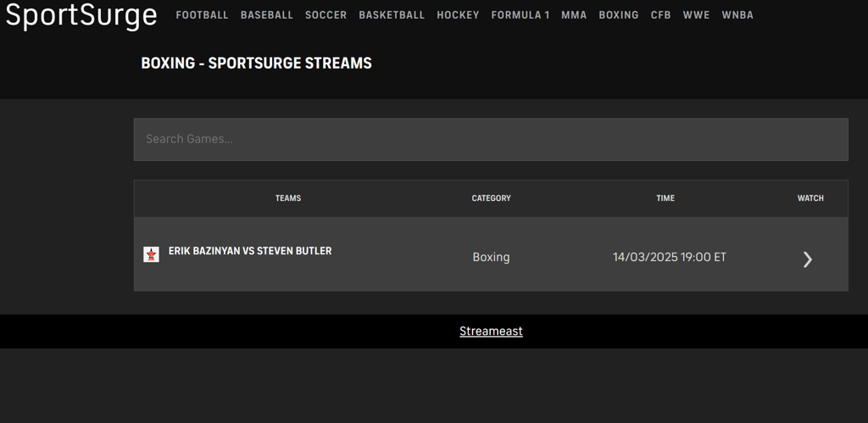Follow the Streameast link
This screenshot has width=868, height=423.
pos(491,331)
